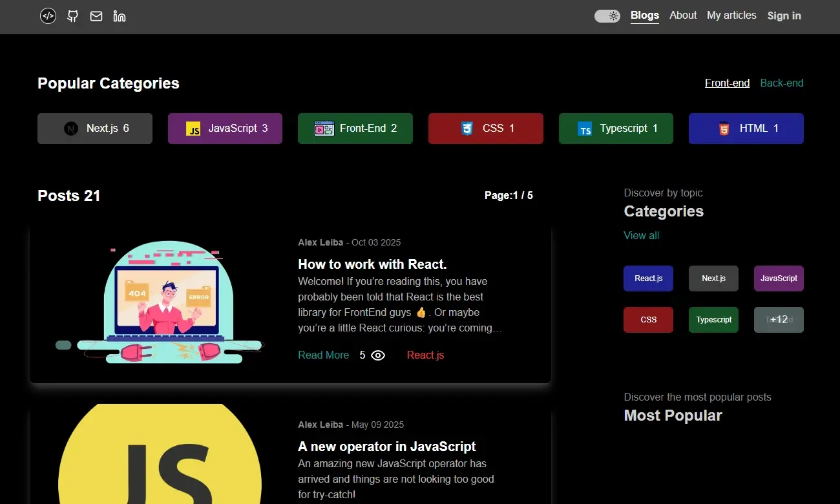Switch to Front-end categories filter
The image size is (840, 504).
click(727, 83)
